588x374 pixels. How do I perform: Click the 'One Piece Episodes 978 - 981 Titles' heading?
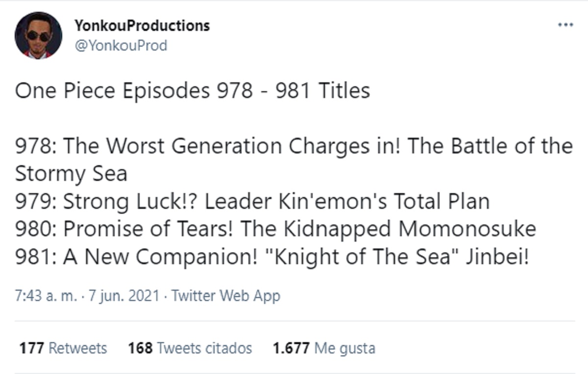point(192,91)
